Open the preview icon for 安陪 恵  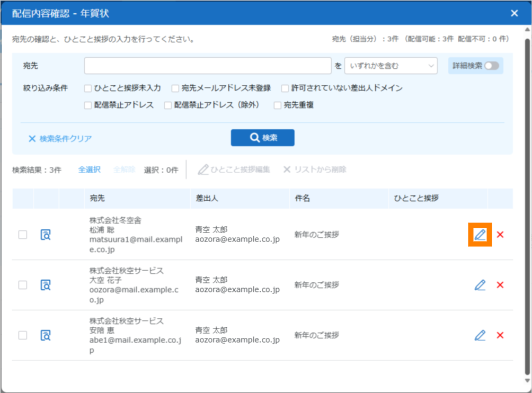point(46,335)
